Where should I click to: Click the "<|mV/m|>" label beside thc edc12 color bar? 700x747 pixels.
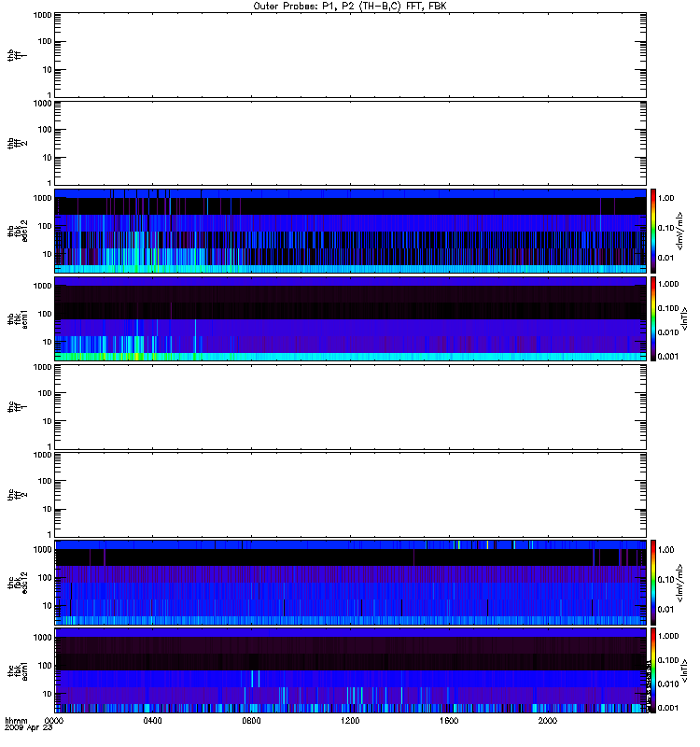tap(680, 583)
